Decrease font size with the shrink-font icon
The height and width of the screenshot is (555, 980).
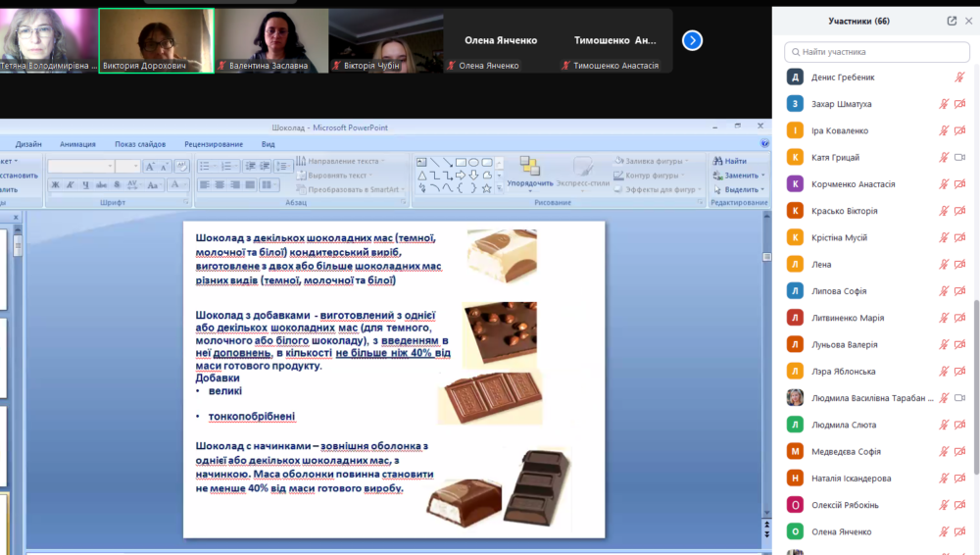164,167
